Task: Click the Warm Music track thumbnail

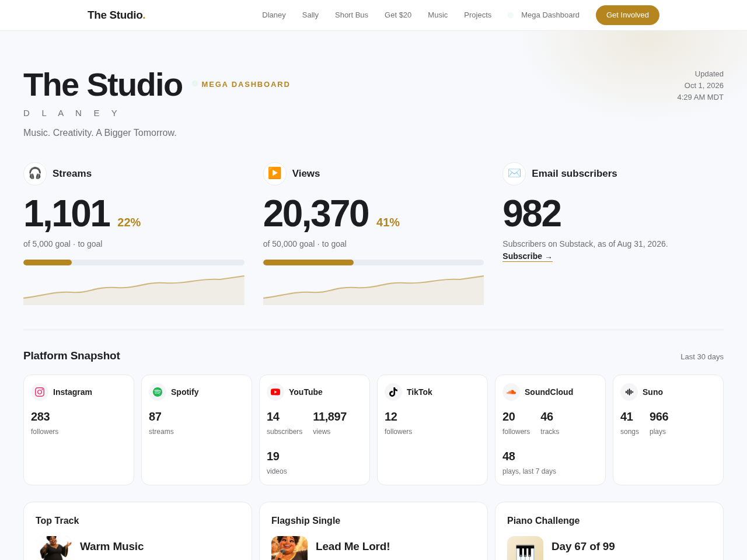Action: (x=54, y=548)
